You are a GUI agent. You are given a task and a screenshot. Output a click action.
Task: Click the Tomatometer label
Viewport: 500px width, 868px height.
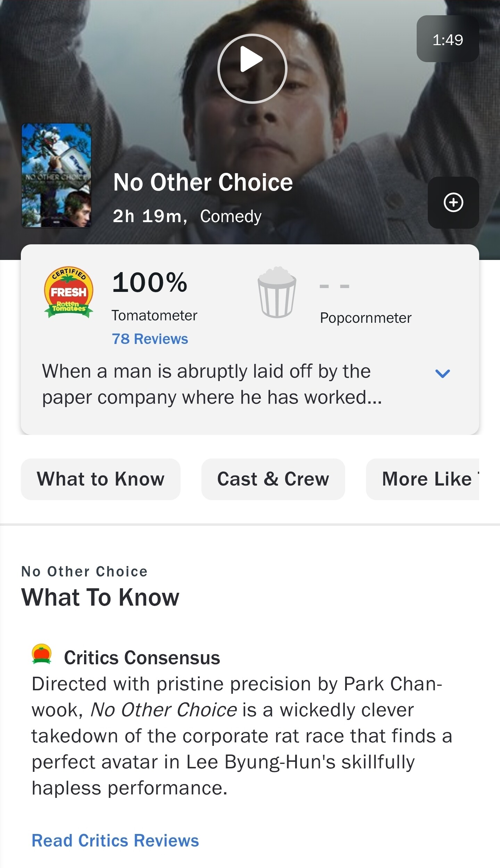coord(154,315)
